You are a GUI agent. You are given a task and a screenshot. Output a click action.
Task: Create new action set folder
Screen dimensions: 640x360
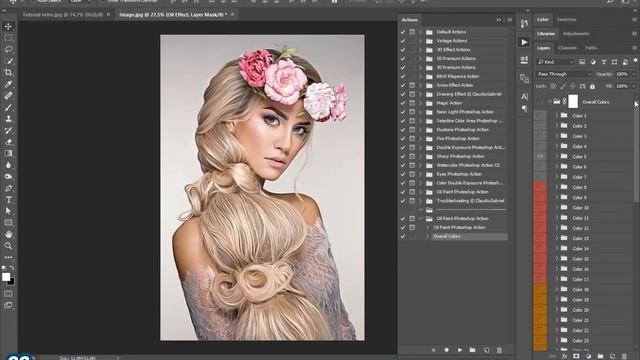473,350
